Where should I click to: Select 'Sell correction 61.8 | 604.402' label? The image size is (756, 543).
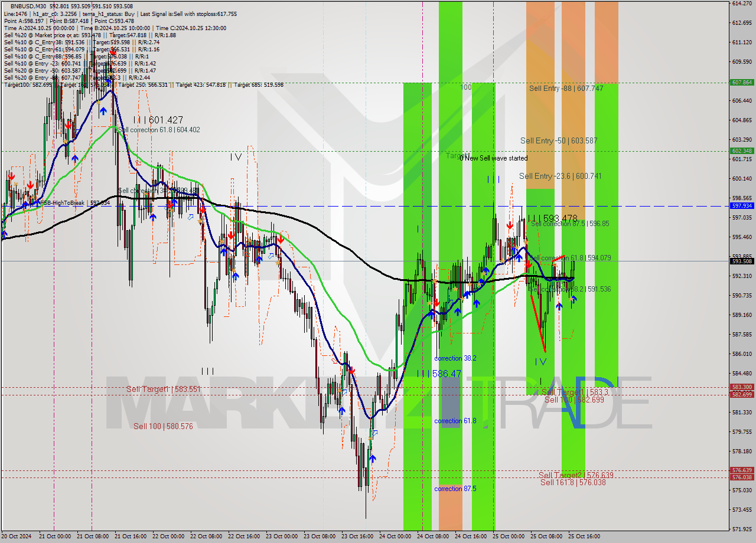[x=159, y=130]
